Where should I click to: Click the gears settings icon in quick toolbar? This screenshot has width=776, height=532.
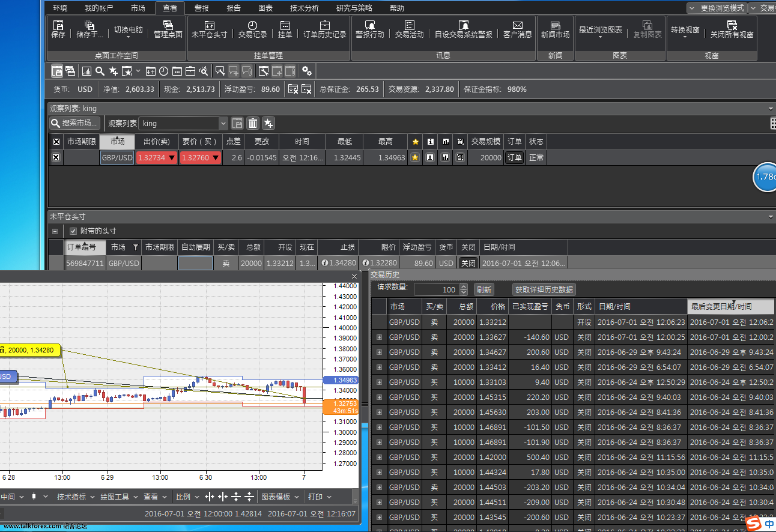(307, 71)
